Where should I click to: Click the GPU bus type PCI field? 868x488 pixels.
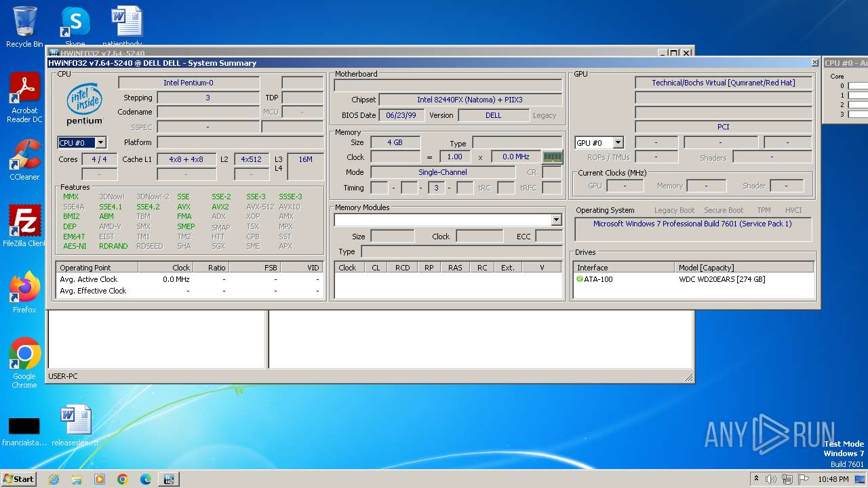(x=723, y=127)
